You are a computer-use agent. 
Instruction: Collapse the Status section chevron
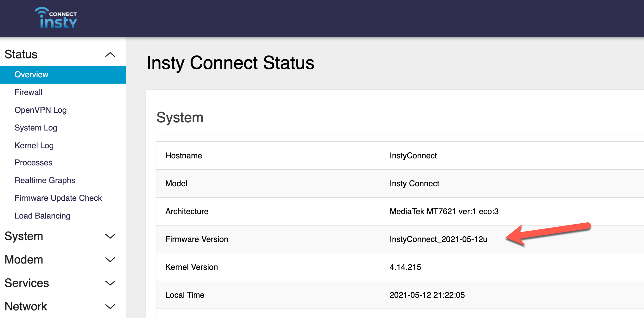pyautogui.click(x=110, y=54)
